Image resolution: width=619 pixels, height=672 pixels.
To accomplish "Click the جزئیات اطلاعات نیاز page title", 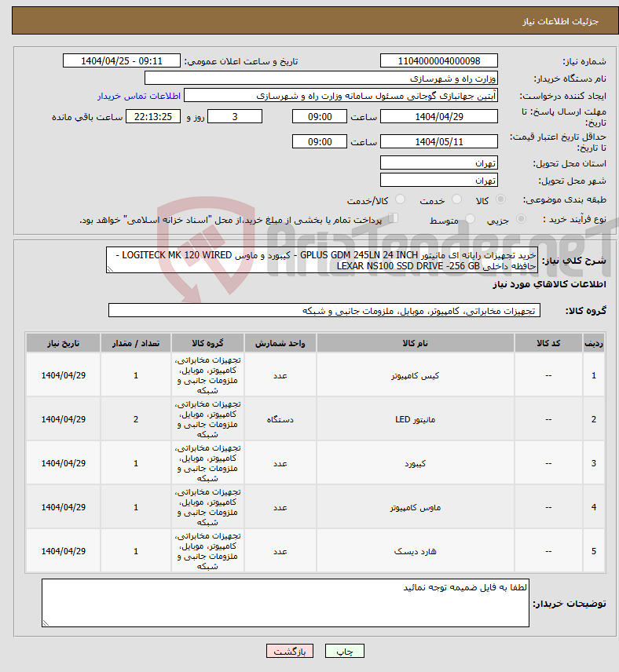I will 560,21.
